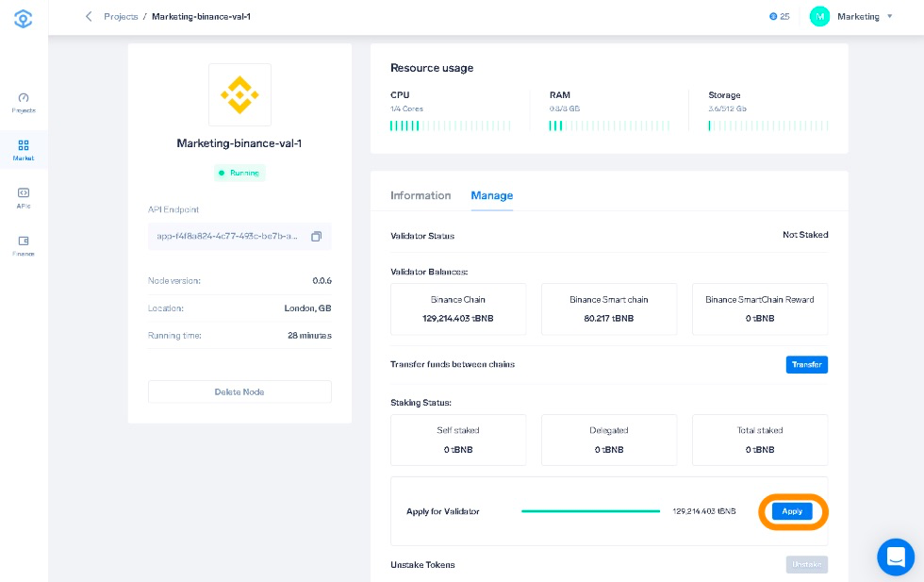Click the breadcrumb 'Marketing-binance-val-1' text
The width and height of the screenshot is (924, 582).
click(201, 17)
